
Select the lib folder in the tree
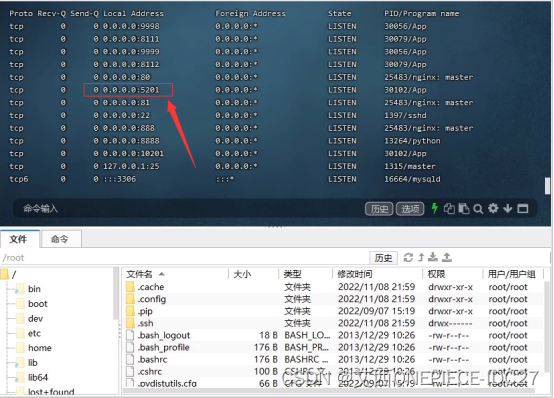pyautogui.click(x=33, y=363)
